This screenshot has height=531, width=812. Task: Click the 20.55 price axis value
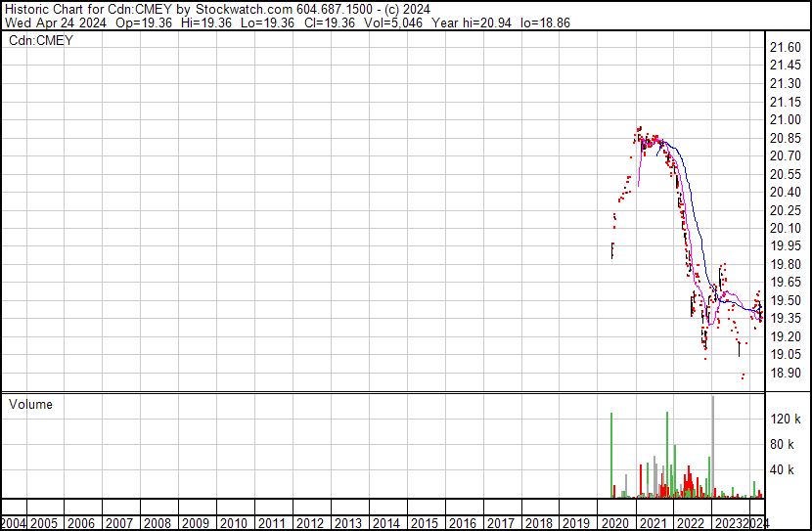[x=786, y=174]
